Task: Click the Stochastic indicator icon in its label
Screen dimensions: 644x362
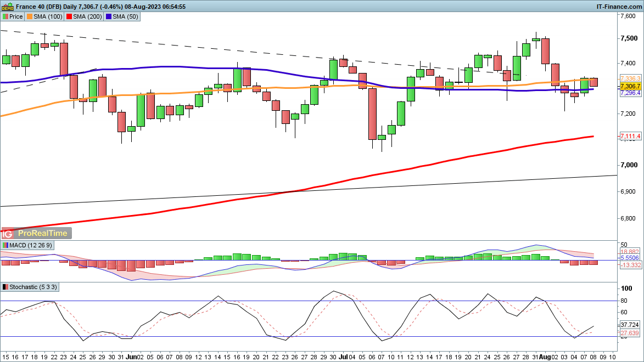Action: pos(5,287)
